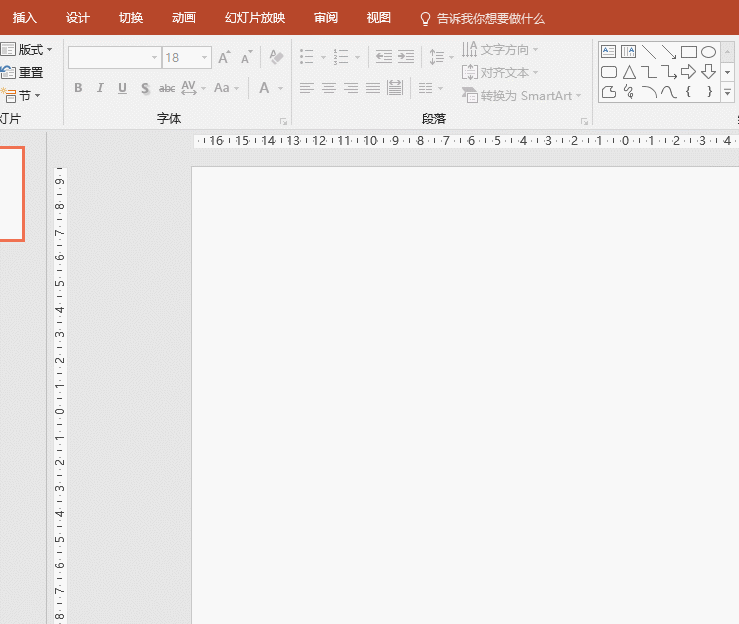This screenshot has height=624, width=739.
Task: Click the increase indent icon
Action: (406, 57)
